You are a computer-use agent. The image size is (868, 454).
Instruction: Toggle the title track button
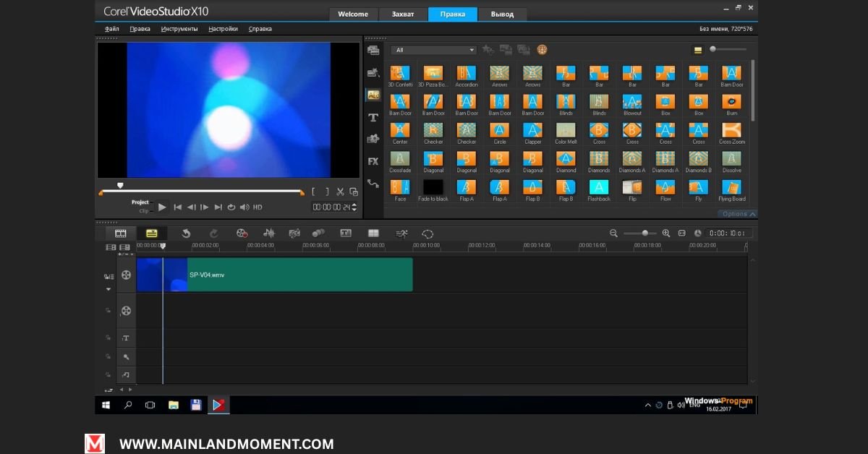126,338
